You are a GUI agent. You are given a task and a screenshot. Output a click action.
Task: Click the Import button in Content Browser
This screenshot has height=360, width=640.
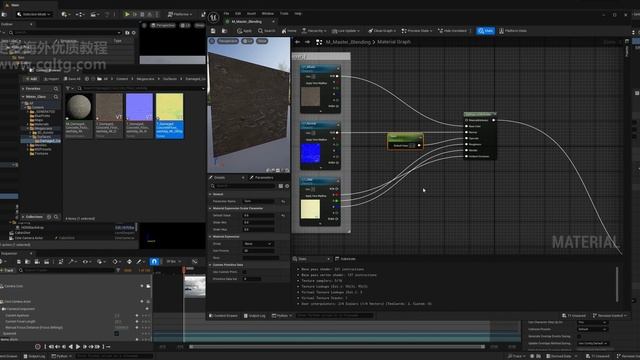51,78
